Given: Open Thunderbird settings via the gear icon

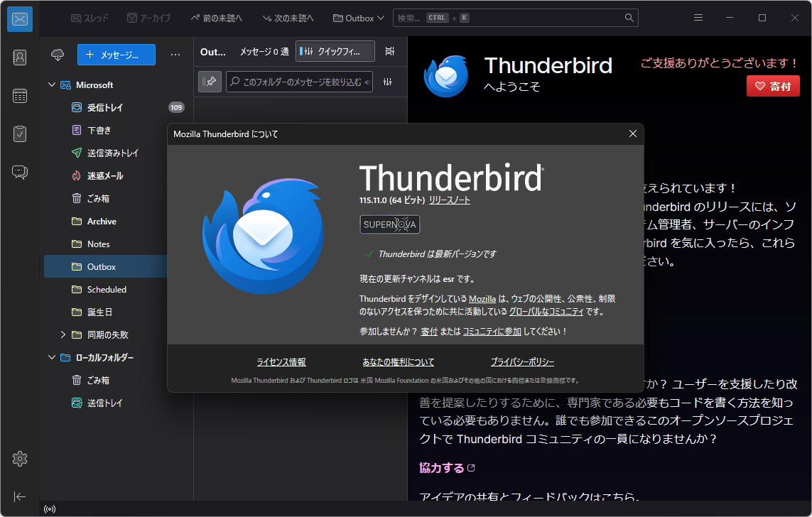Looking at the screenshot, I should coord(19,459).
